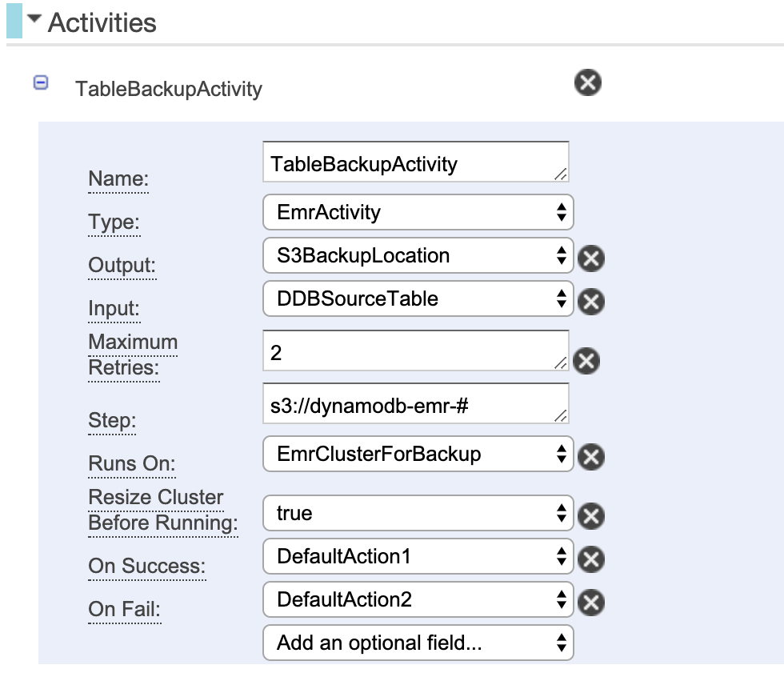Open On Fail dropdown showing DefaultAction2
This screenshot has width=784, height=693.
[418, 599]
